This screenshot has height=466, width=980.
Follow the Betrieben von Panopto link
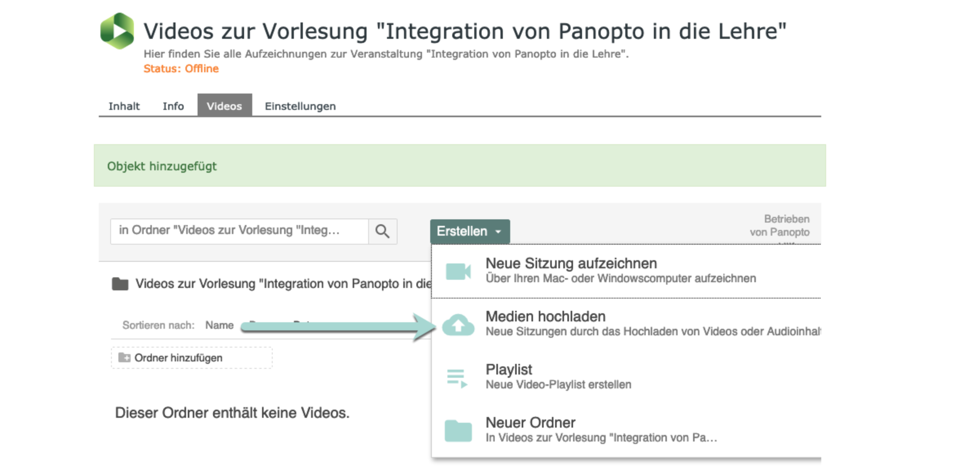tap(779, 226)
